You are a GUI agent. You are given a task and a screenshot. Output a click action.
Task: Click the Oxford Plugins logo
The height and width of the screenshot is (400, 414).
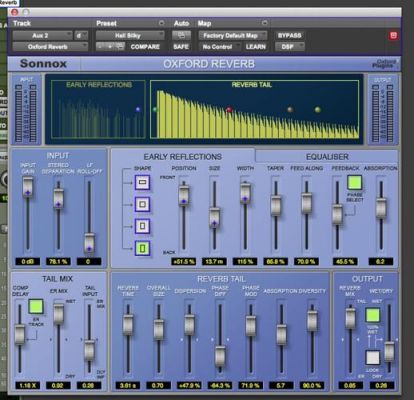pyautogui.click(x=385, y=64)
